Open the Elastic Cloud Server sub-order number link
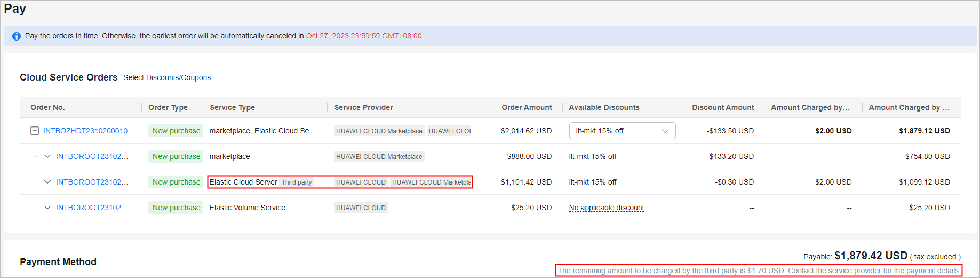 click(x=92, y=182)
